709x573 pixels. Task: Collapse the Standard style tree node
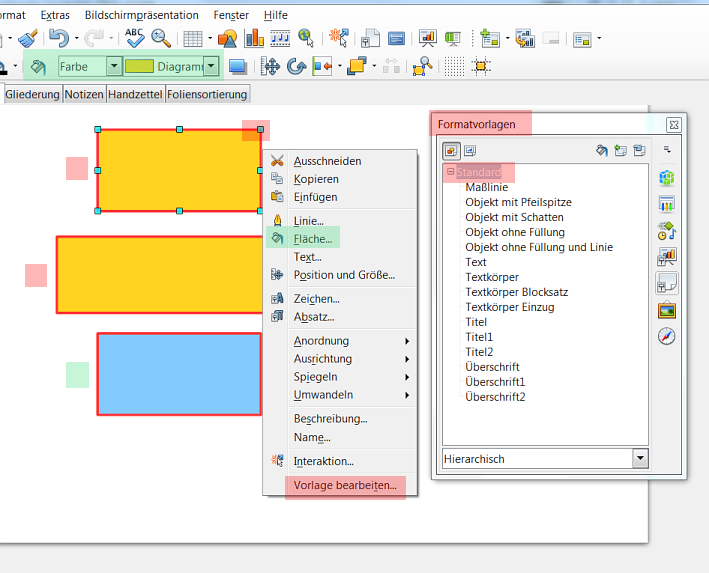tap(450, 172)
